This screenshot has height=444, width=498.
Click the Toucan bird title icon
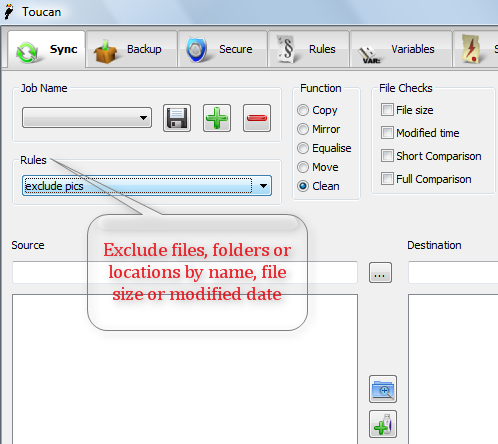[x=9, y=12]
